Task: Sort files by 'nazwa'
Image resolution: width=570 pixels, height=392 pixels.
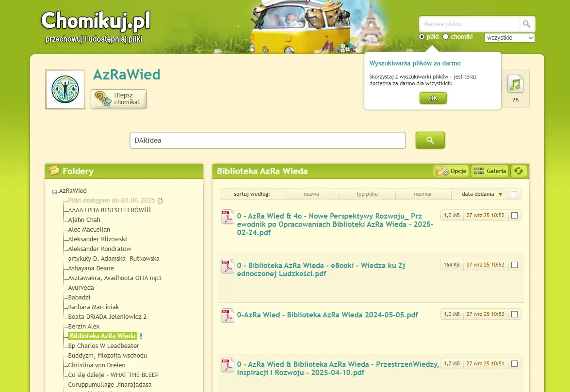Action: pyautogui.click(x=311, y=194)
